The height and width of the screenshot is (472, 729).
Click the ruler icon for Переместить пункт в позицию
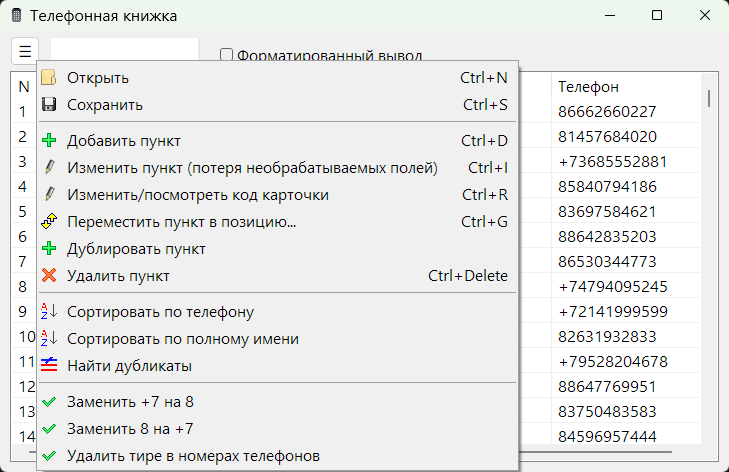(x=49, y=222)
